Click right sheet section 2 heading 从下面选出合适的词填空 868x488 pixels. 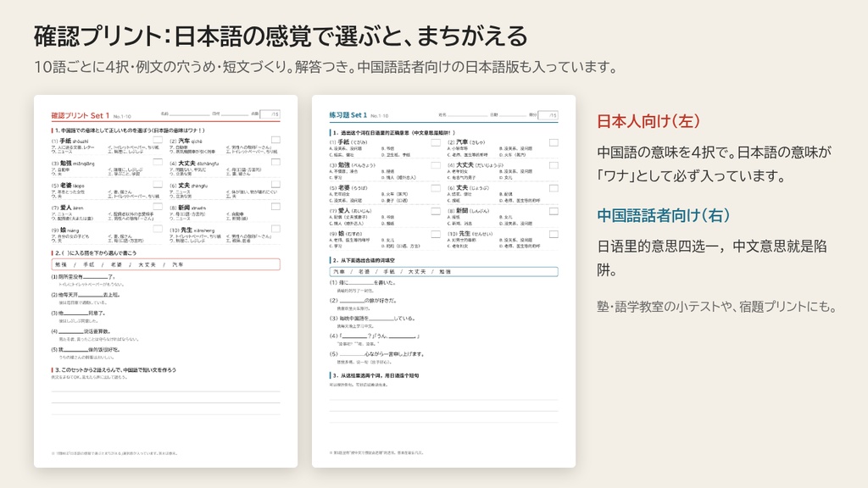[x=363, y=260]
